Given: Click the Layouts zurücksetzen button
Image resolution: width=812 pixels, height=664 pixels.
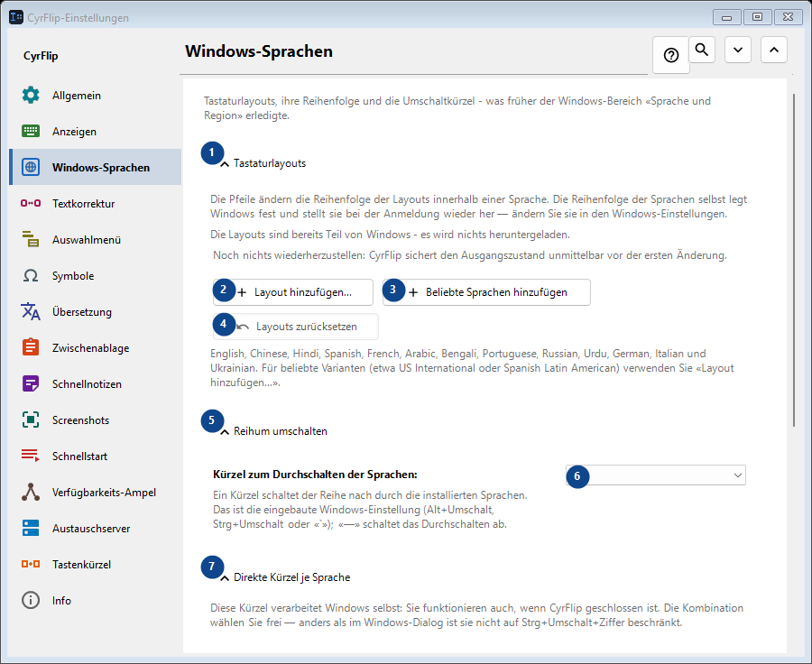Looking at the screenshot, I should tap(296, 327).
